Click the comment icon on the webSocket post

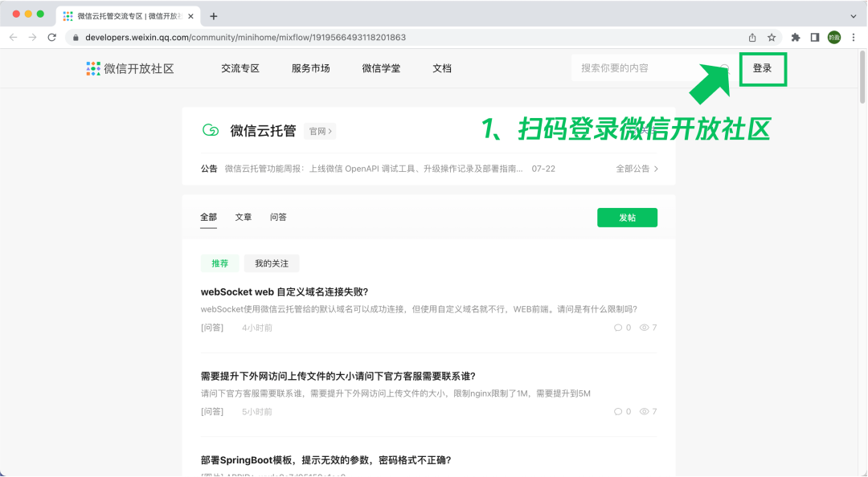coord(618,328)
